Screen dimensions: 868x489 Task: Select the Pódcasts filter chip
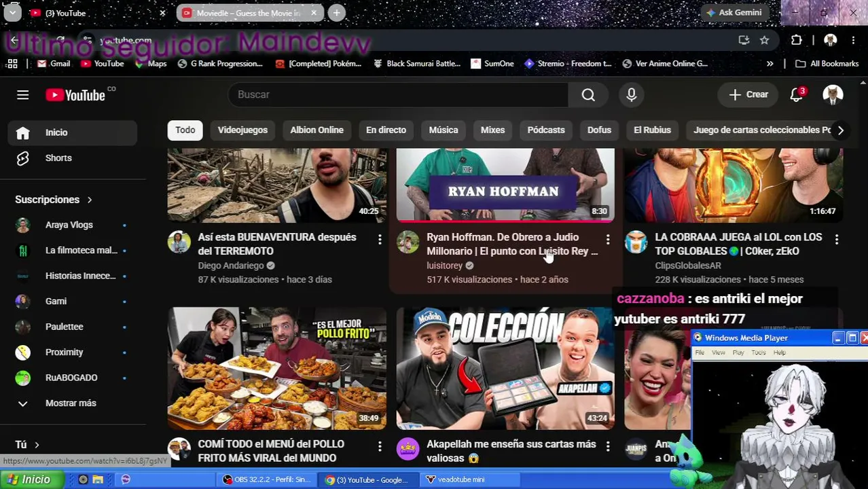point(546,130)
